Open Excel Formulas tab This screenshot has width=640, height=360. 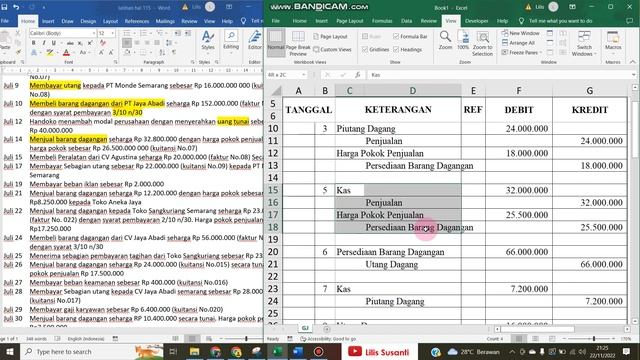point(382,21)
